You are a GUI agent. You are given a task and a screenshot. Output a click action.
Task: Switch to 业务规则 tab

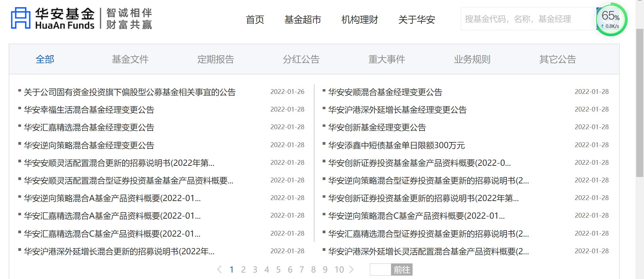pyautogui.click(x=472, y=59)
